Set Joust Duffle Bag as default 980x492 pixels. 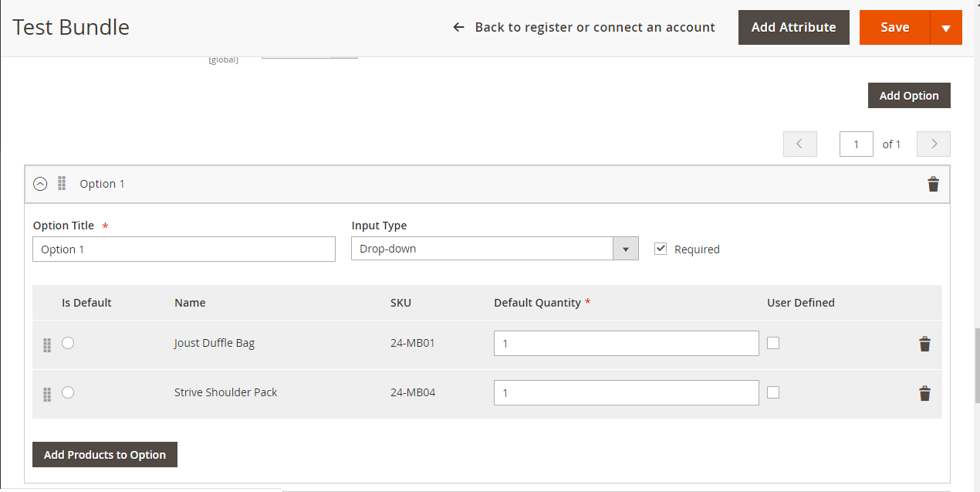pyautogui.click(x=68, y=343)
